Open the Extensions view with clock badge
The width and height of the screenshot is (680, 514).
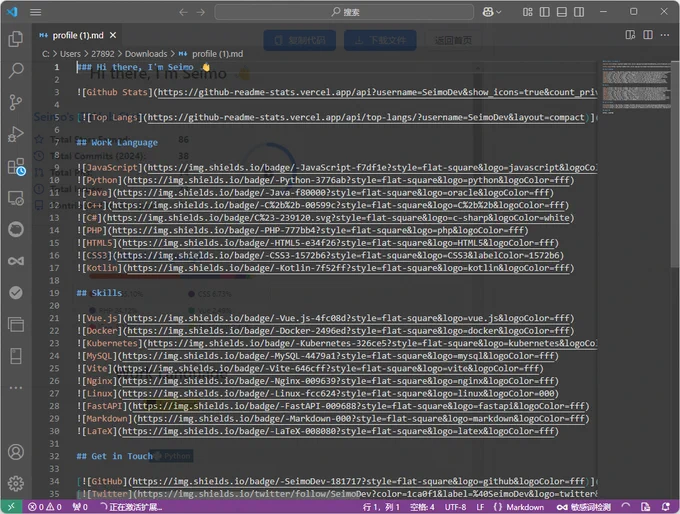pyautogui.click(x=16, y=166)
